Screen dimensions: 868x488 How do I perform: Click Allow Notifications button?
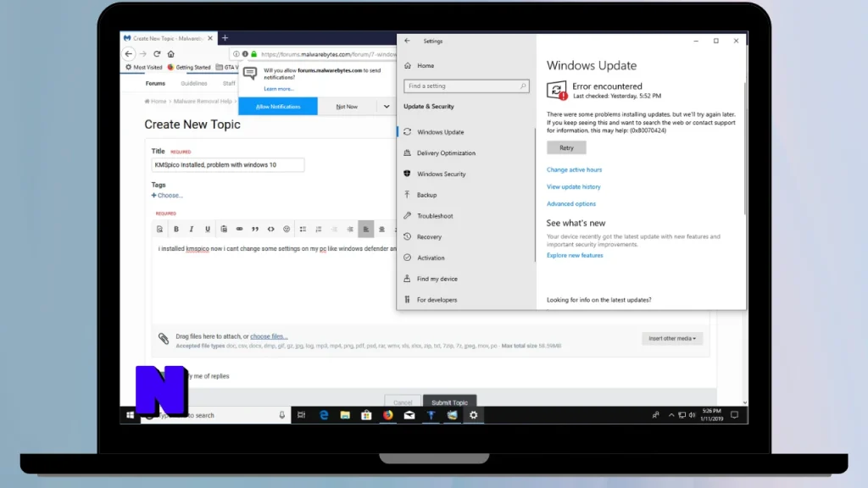[278, 106]
